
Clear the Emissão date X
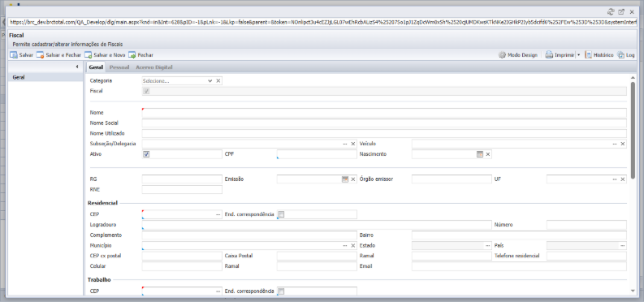(352, 179)
